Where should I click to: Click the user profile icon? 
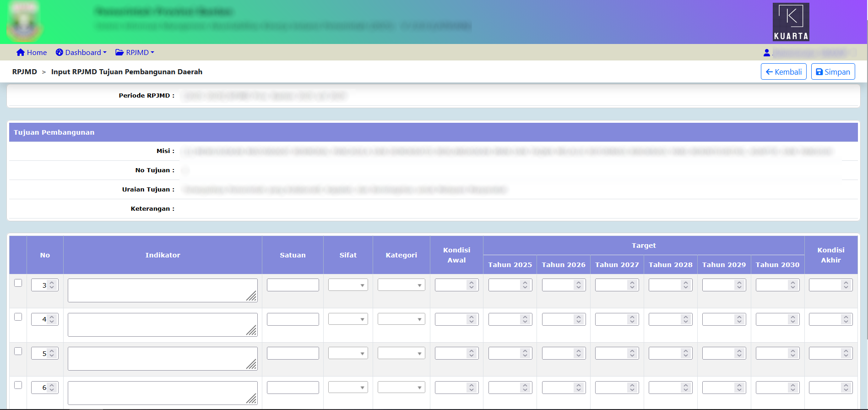point(767,53)
